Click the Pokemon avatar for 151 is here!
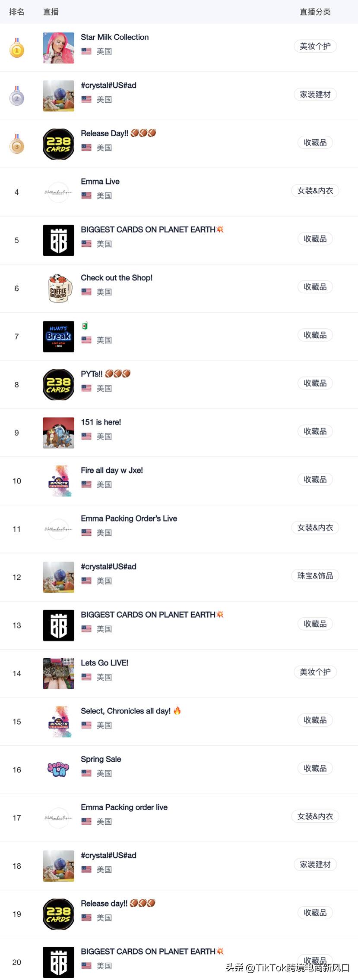Viewport: 358px width, 980px height. (58, 433)
